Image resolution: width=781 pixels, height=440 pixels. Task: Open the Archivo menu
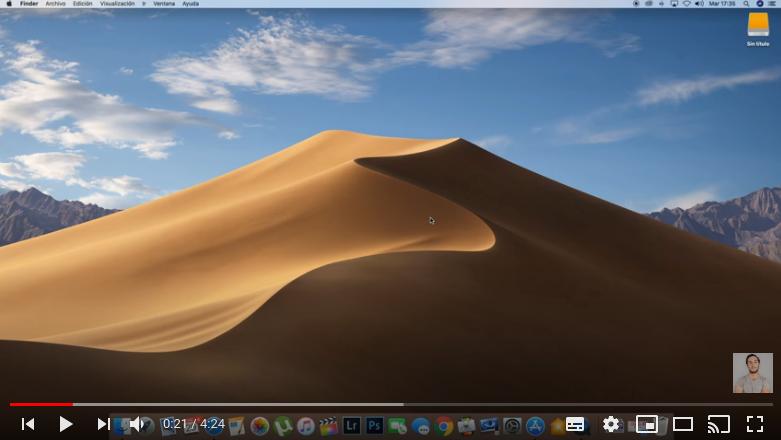pyautogui.click(x=55, y=3)
